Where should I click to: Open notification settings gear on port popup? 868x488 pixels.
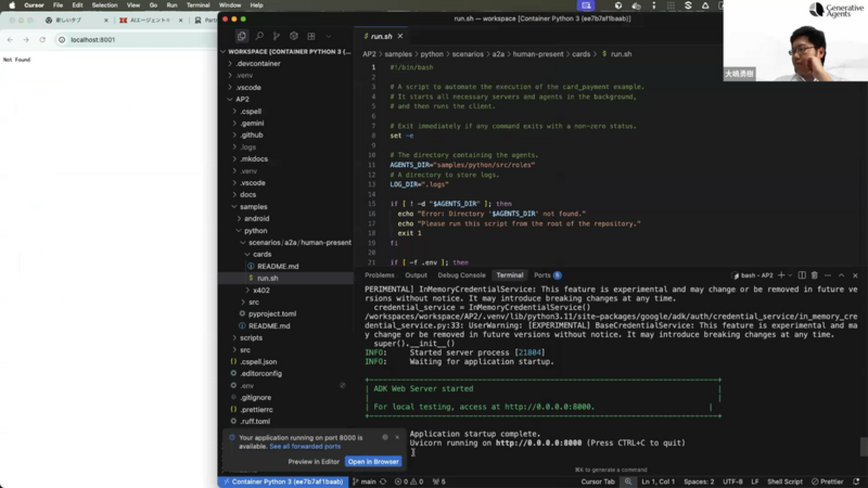pyautogui.click(x=385, y=437)
